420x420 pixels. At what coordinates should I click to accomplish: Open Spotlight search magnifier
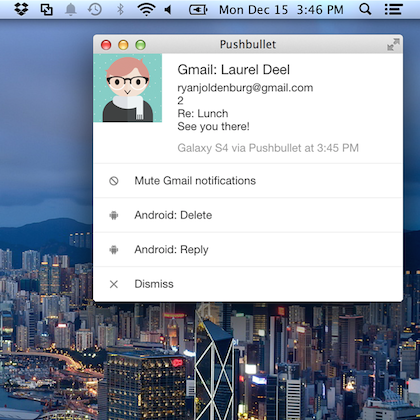365,9
